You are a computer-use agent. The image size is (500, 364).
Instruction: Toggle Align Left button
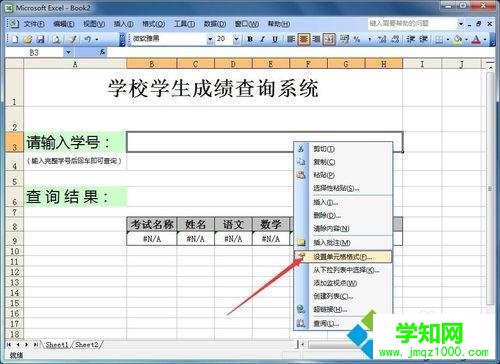pos(291,39)
